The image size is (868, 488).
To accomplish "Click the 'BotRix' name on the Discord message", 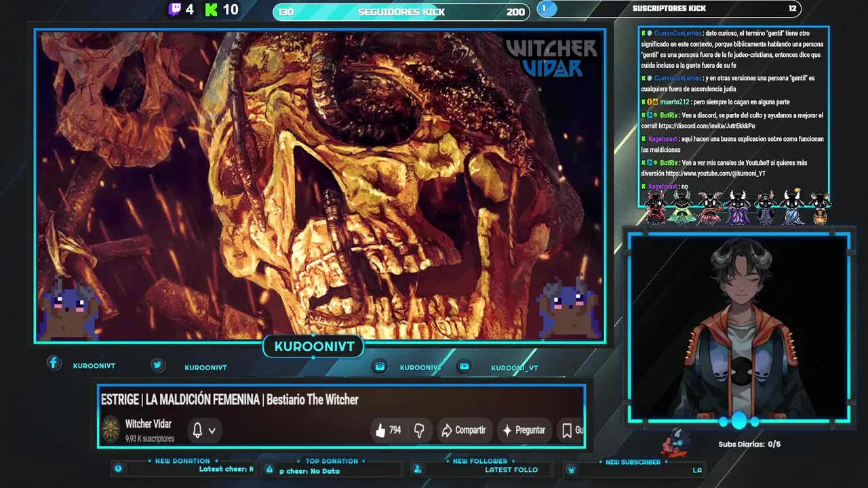I will (x=669, y=115).
